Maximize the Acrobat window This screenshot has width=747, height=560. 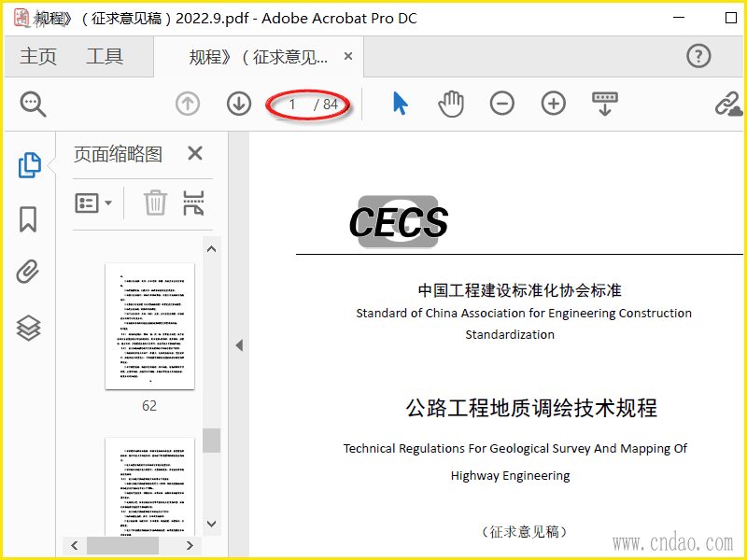pyautogui.click(x=731, y=18)
